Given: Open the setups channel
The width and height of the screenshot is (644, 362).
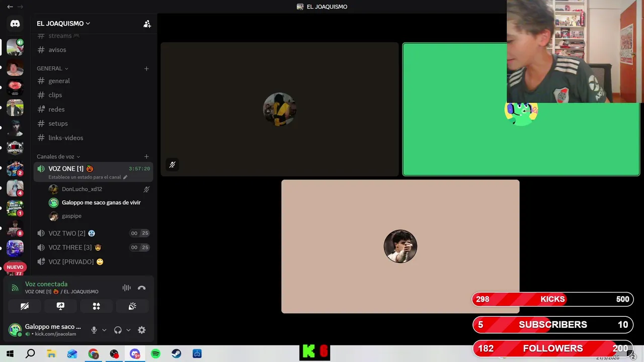Looking at the screenshot, I should pos(93,123).
